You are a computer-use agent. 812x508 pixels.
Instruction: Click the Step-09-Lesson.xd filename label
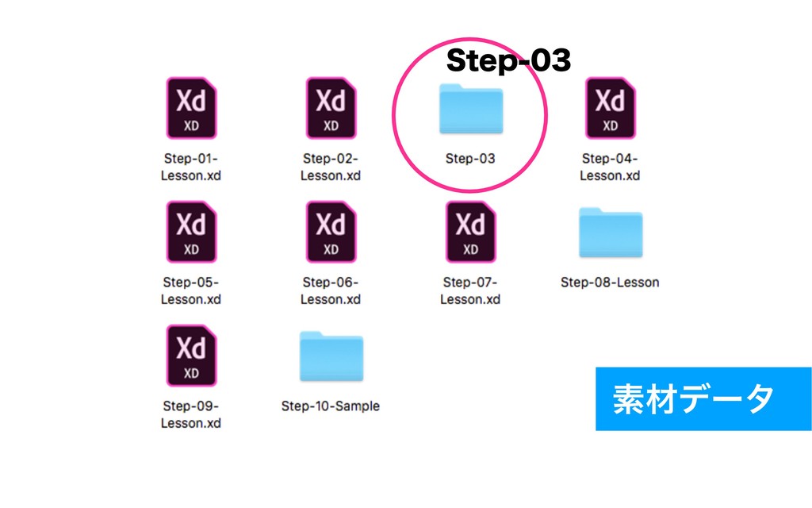pos(191,414)
